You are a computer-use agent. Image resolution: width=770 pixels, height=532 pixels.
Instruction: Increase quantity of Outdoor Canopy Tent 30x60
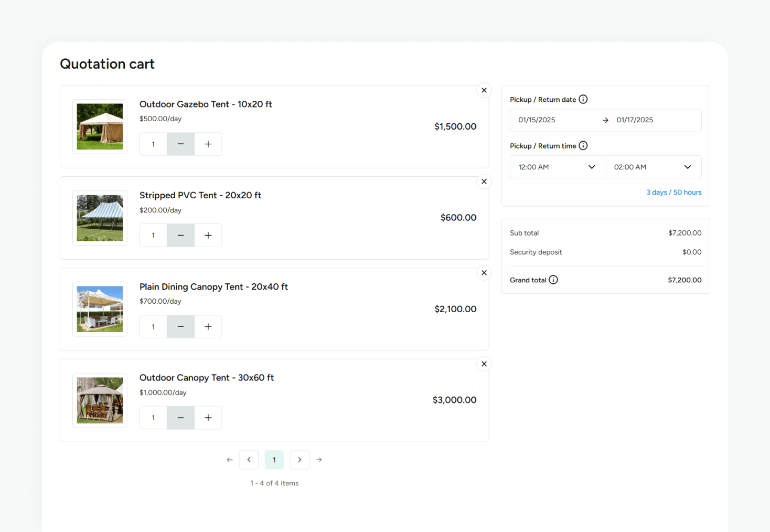(208, 418)
